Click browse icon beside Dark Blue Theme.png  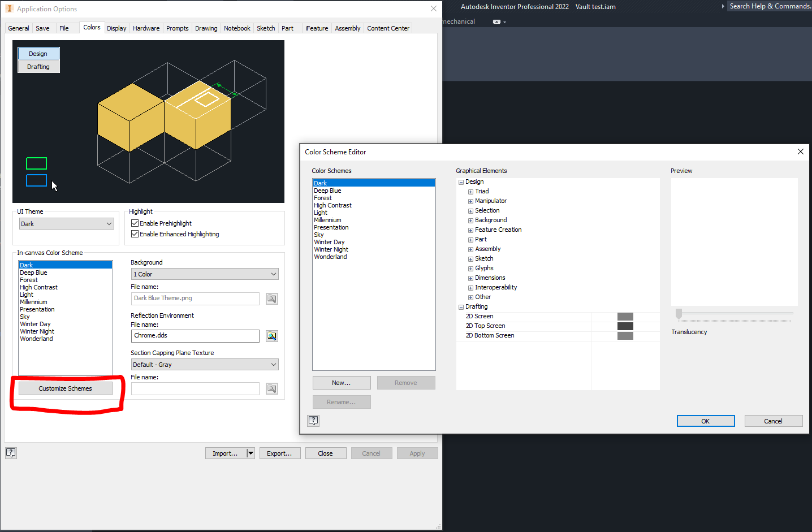coord(272,299)
